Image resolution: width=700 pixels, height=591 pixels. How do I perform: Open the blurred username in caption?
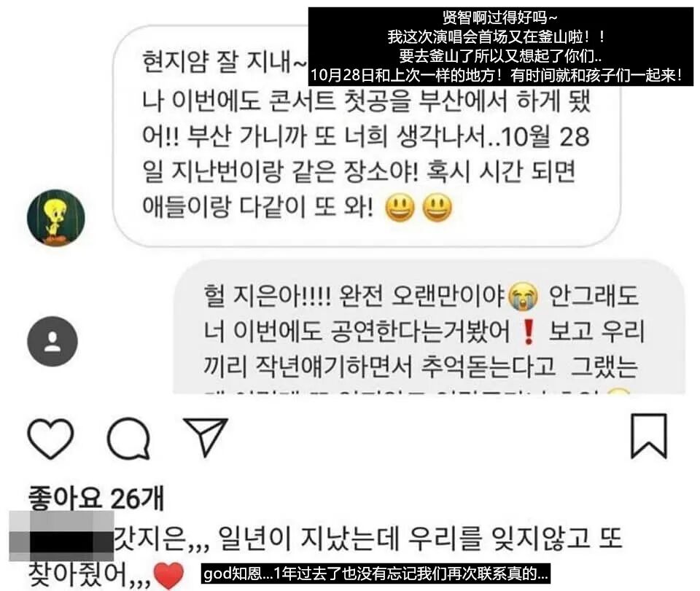click(x=61, y=536)
